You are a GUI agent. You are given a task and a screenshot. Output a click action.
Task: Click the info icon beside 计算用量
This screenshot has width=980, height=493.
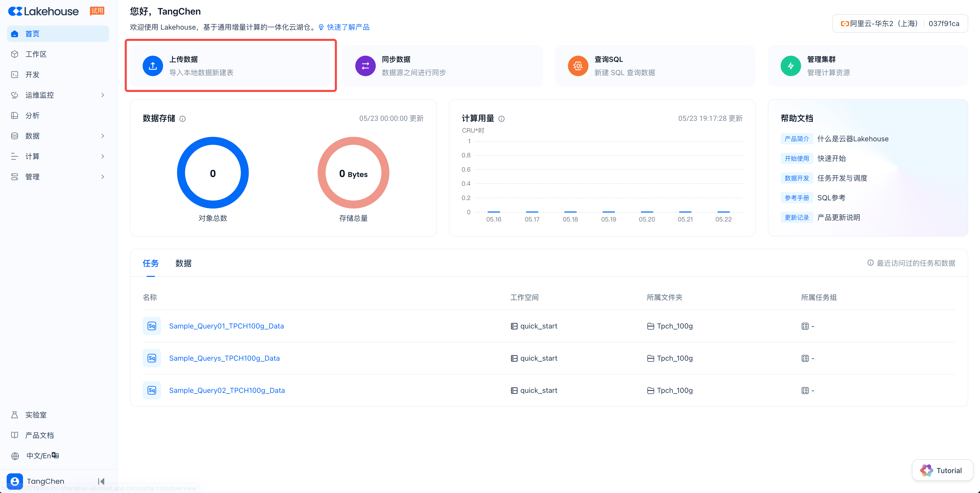point(502,119)
